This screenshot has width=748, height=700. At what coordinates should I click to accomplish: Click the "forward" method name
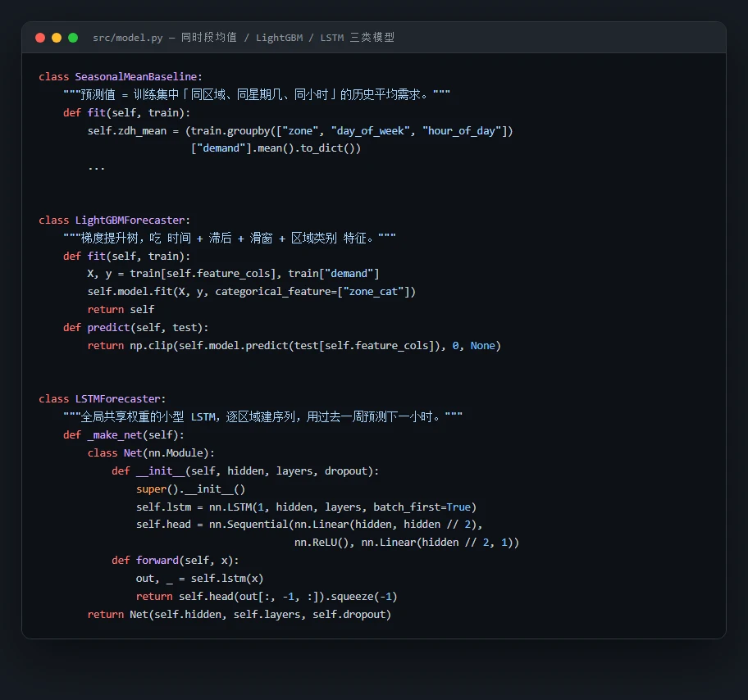pos(157,561)
